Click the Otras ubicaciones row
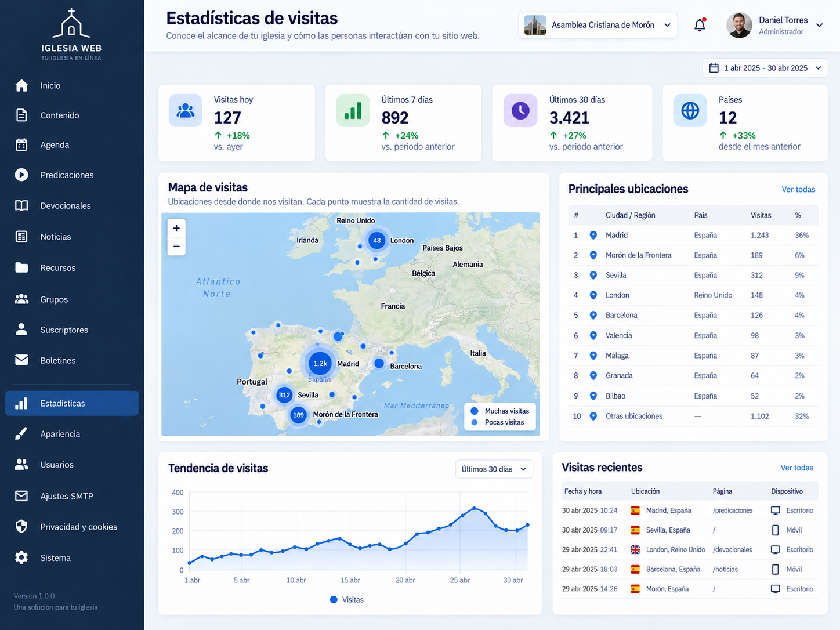The image size is (840, 630). pyautogui.click(x=693, y=416)
